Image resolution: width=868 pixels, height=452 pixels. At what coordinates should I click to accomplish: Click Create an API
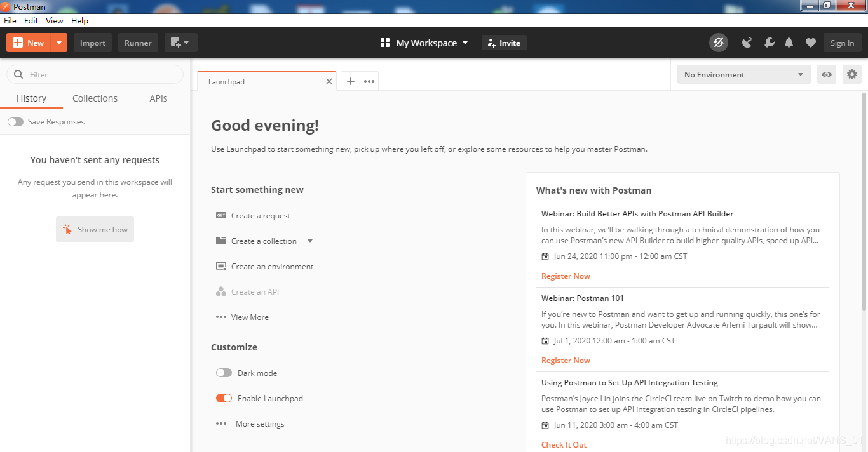click(x=255, y=292)
